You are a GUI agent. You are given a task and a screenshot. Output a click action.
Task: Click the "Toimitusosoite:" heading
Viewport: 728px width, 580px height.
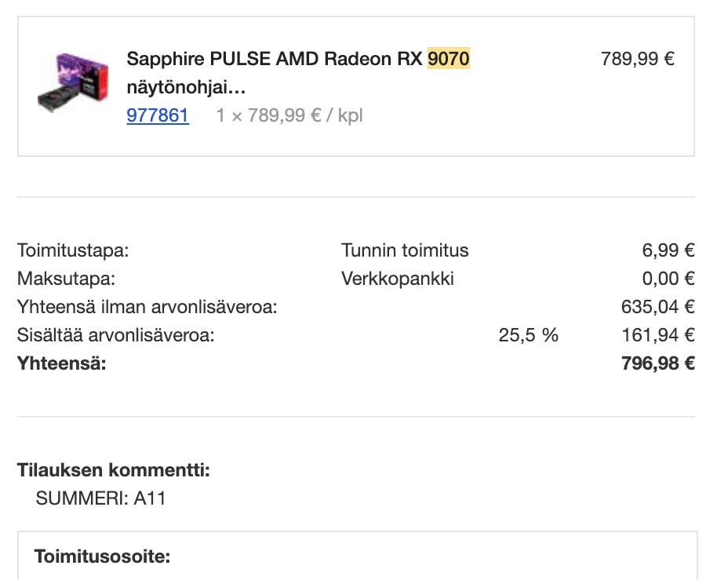click(x=102, y=556)
